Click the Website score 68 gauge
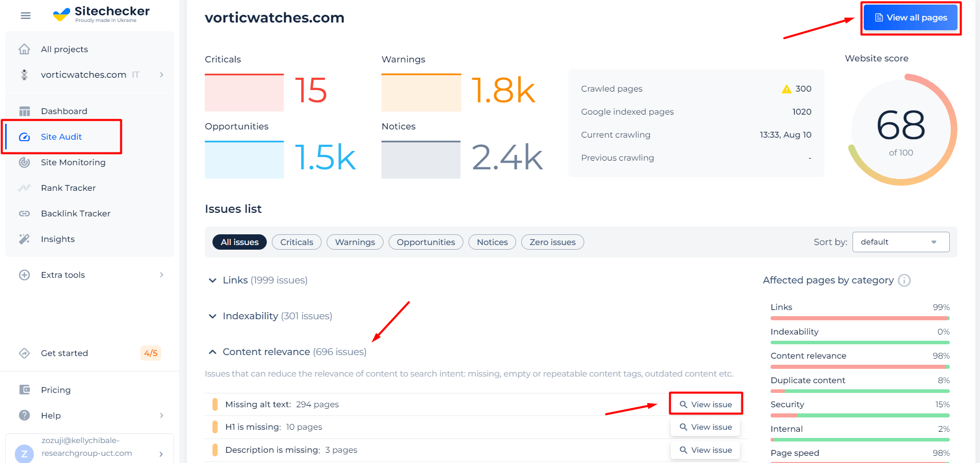Screen dimensions: 980x463 [x=901, y=130]
